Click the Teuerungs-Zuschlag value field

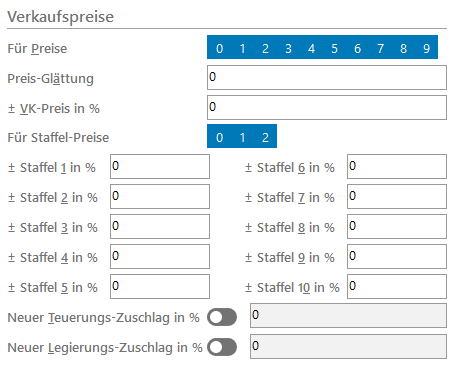tap(348, 315)
